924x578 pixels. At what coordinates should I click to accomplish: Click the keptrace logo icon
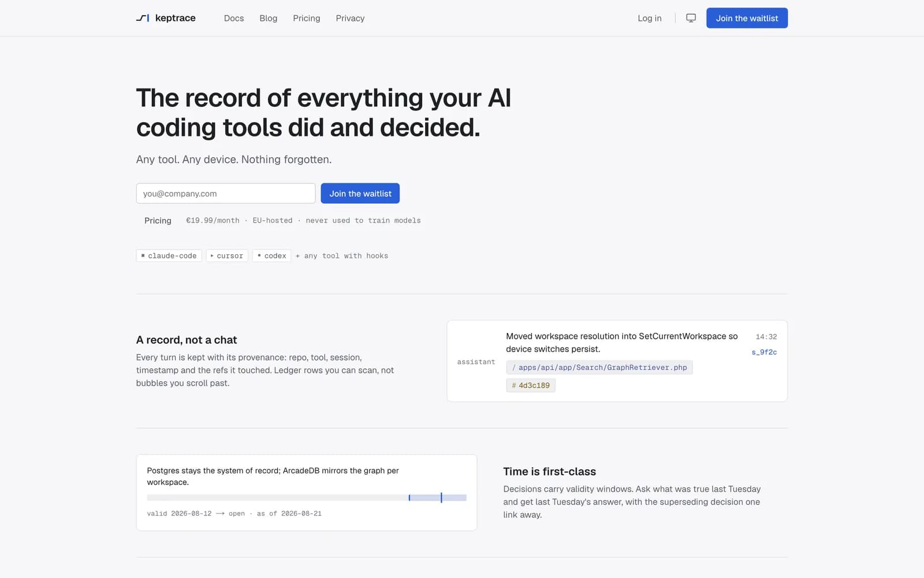(x=143, y=18)
